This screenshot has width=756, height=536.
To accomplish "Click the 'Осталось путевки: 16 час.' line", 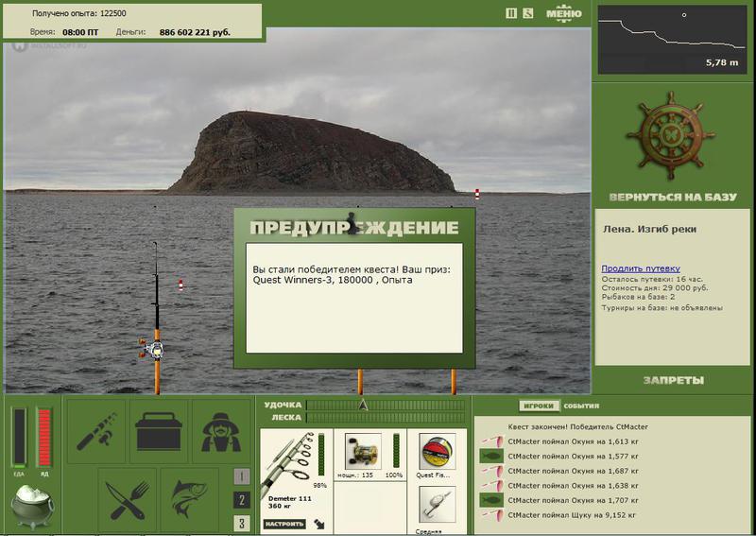I will [x=652, y=279].
